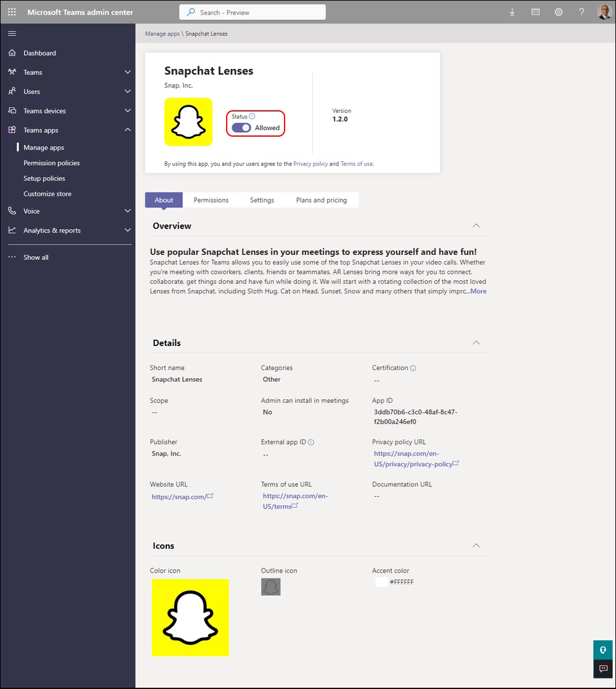Image resolution: width=616 pixels, height=689 pixels.
Task: Open the Privacy policy link in app card
Action: pos(310,164)
